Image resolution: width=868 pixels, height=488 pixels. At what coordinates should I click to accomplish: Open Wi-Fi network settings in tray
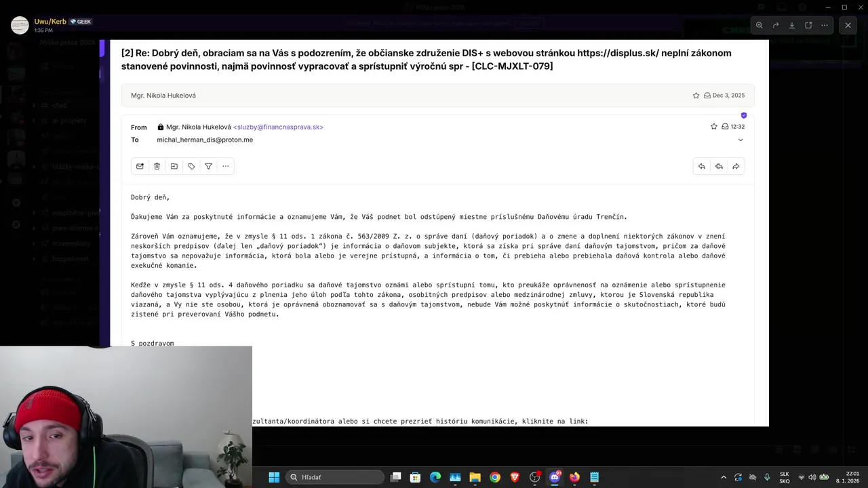tap(801, 477)
